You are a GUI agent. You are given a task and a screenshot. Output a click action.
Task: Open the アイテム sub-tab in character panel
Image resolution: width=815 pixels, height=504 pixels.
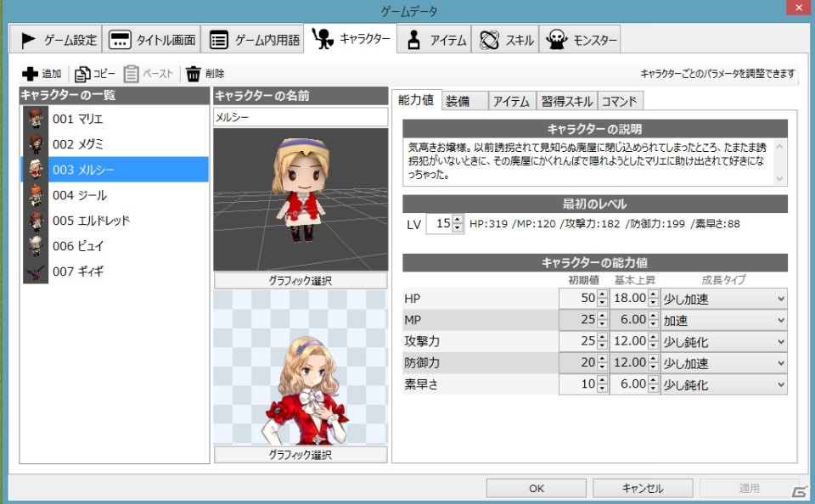tap(511, 101)
